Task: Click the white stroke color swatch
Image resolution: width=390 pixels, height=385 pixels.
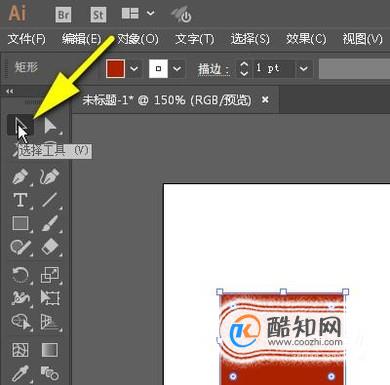Action: pos(158,69)
